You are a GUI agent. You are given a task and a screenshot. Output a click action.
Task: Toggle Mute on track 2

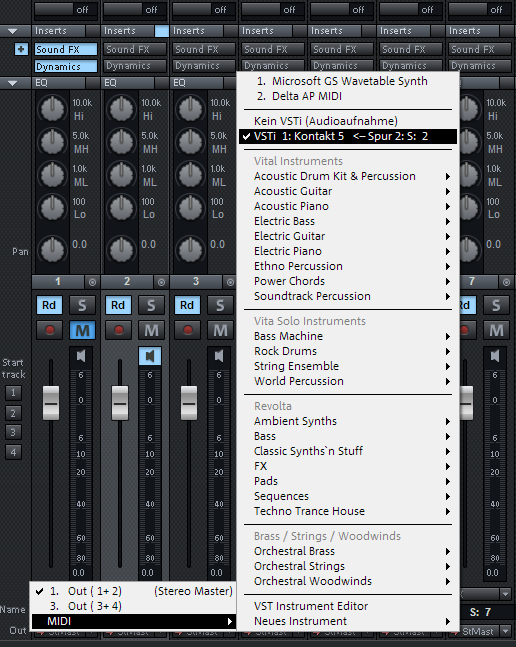151,330
